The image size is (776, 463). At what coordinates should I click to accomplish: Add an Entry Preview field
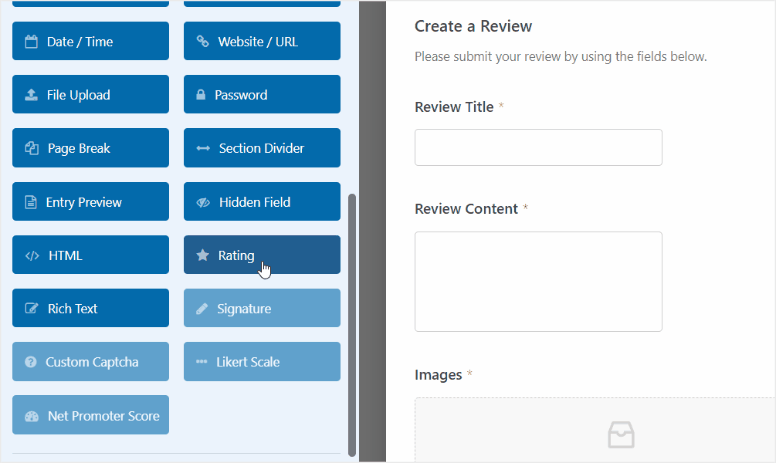point(90,202)
